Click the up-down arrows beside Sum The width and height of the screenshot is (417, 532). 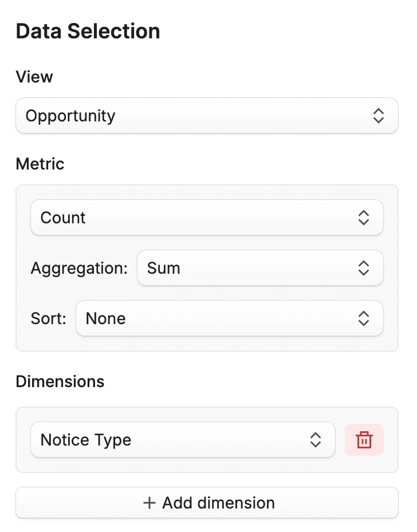tap(363, 268)
